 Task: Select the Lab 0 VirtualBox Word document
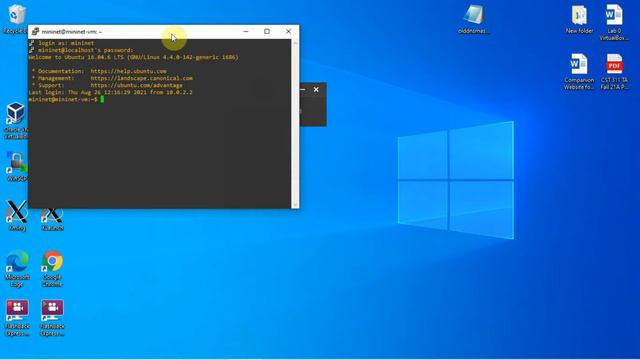pos(614,22)
